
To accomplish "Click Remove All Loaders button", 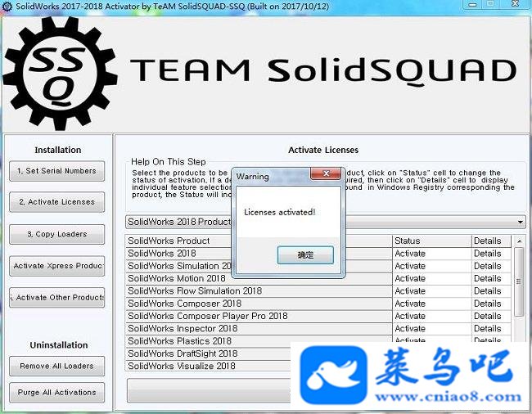I will [56, 367].
